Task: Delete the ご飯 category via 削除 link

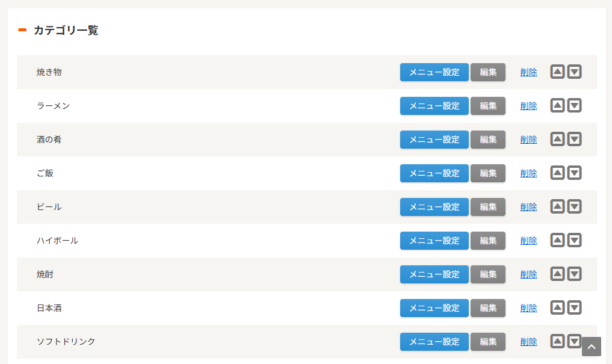Action: [x=528, y=173]
